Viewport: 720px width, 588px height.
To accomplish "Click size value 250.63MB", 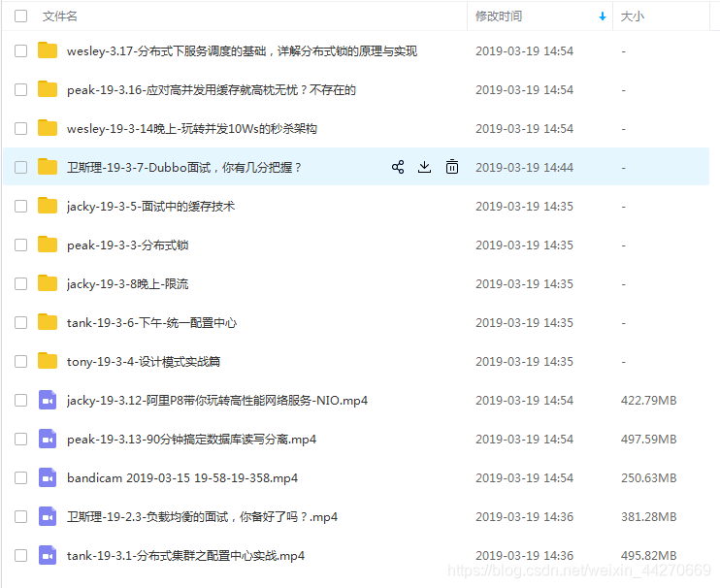I will coord(649,477).
